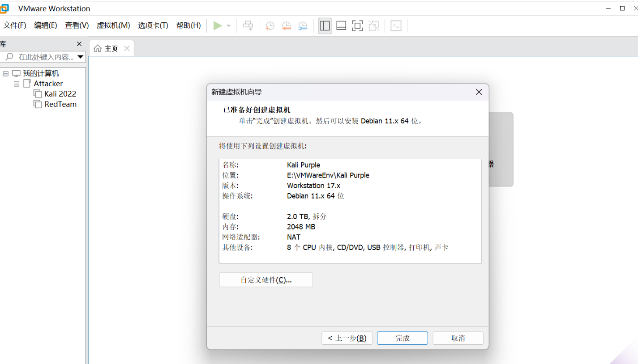Click the VMware Workstation logo icon

tap(4, 8)
